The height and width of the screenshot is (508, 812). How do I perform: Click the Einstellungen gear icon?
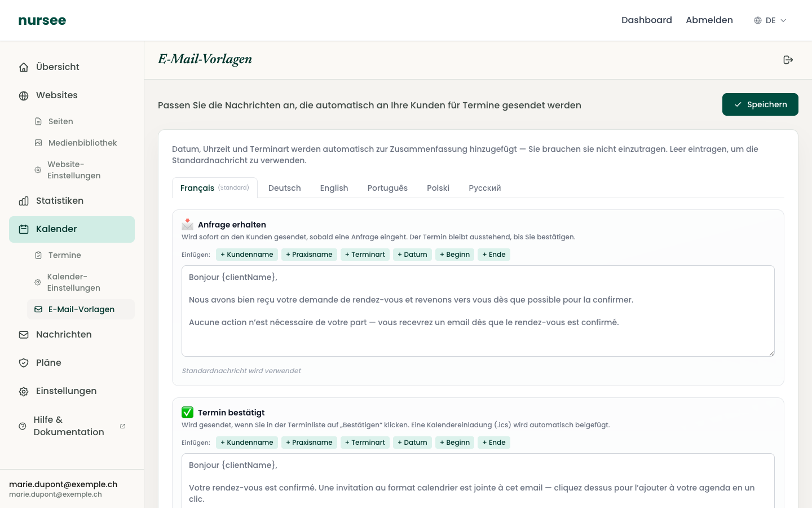tap(24, 391)
